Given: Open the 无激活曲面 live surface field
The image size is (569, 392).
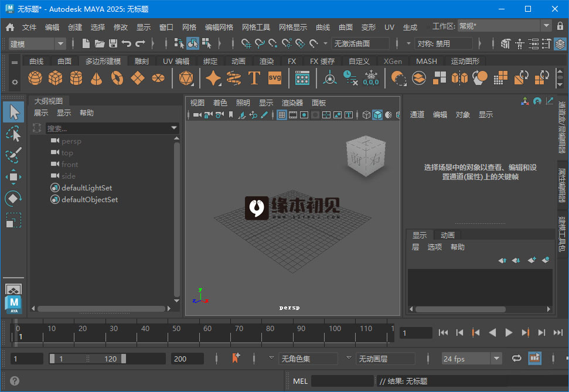Looking at the screenshot, I should point(360,43).
